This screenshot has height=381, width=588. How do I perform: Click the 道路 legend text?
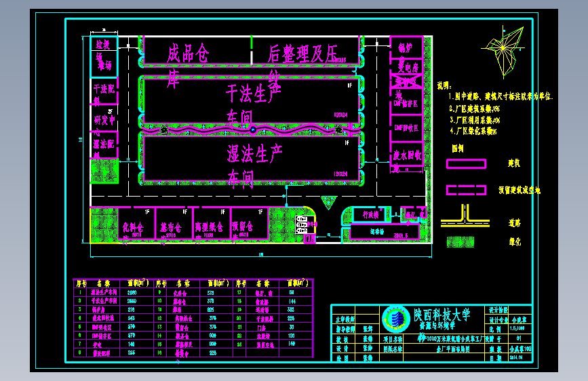515,223
